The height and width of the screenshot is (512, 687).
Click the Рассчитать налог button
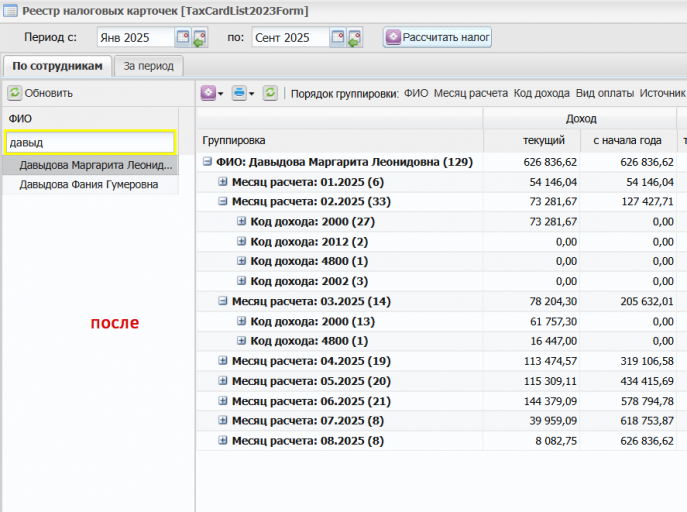pyautogui.click(x=437, y=37)
